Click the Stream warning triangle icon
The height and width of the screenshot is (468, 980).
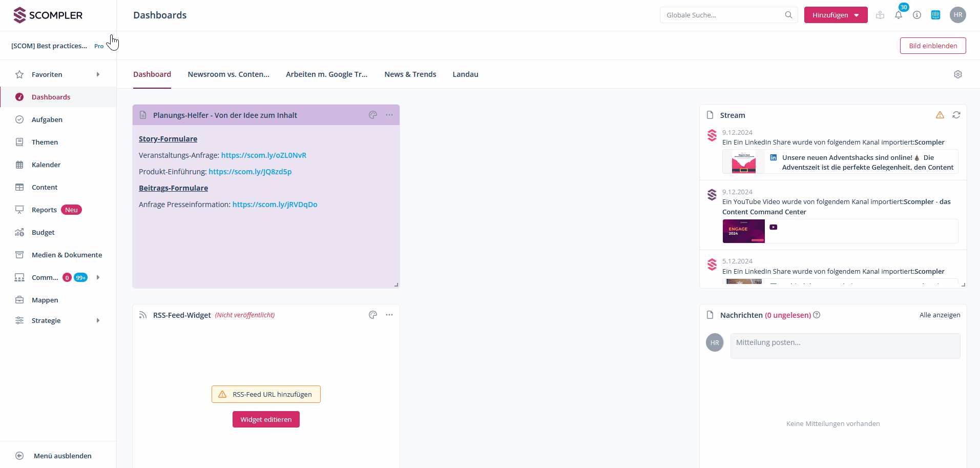click(x=940, y=115)
